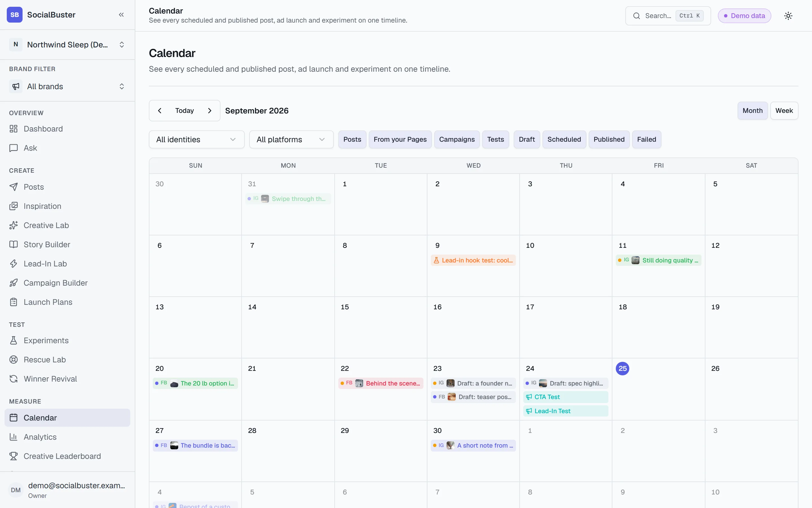
Task: Open 'Swipe through th...' event on 31
Action: tap(288, 199)
